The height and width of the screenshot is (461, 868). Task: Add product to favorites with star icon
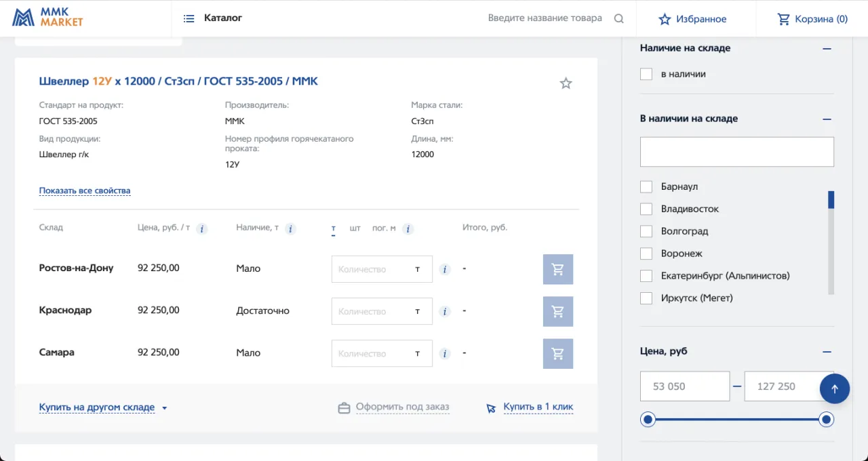tap(566, 83)
